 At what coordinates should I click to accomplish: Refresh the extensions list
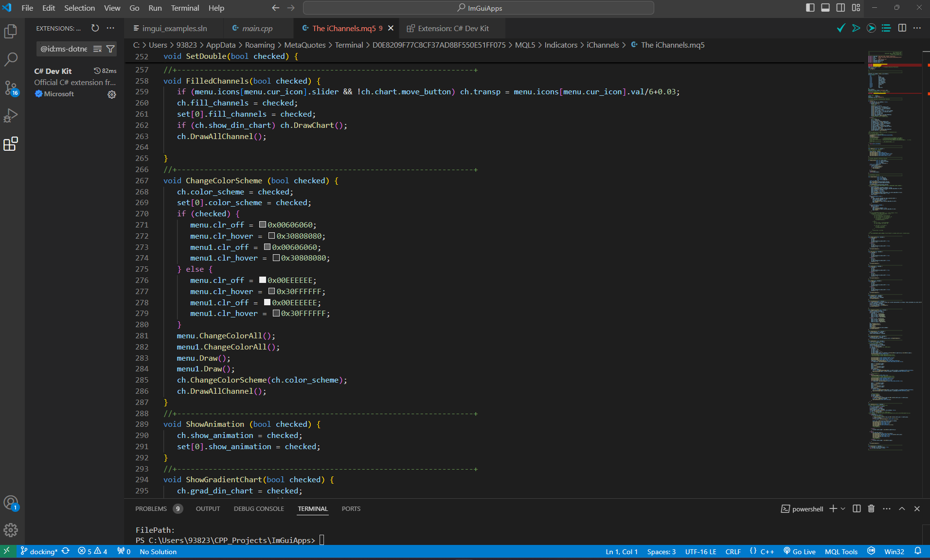(x=95, y=28)
